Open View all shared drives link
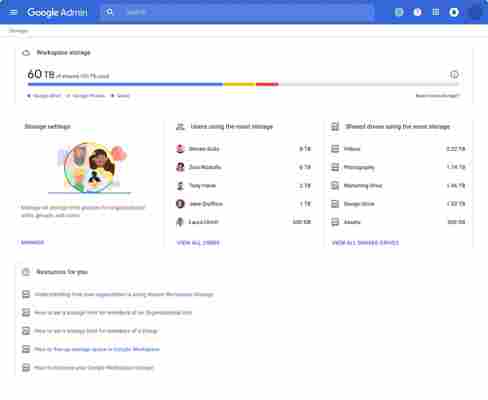The image size is (488, 400). pos(365,243)
